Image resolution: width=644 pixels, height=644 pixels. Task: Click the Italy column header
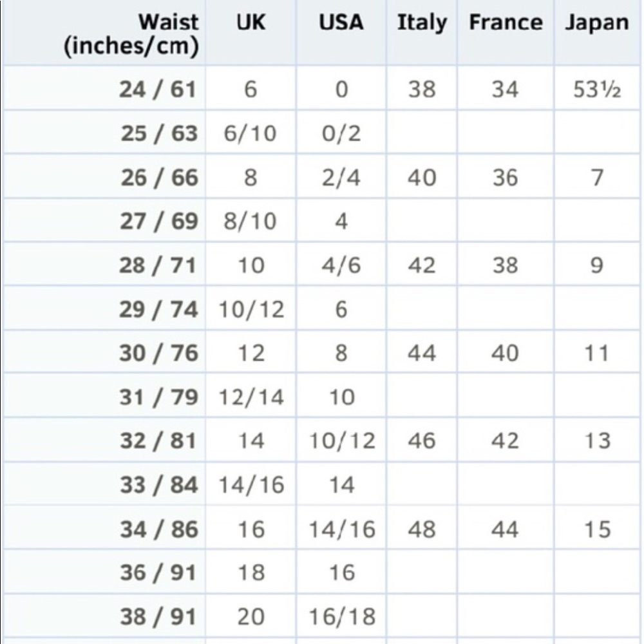point(422,23)
